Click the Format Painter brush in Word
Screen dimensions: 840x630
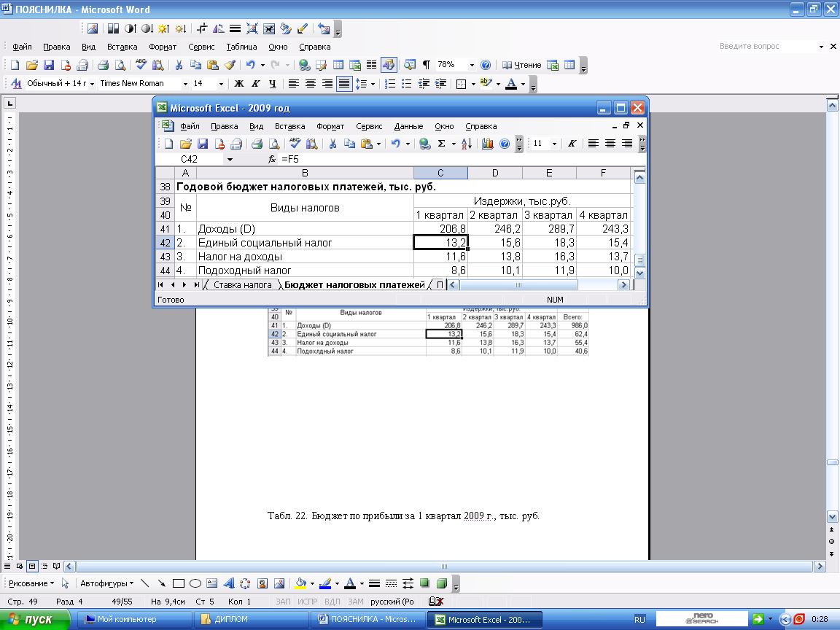[230, 65]
